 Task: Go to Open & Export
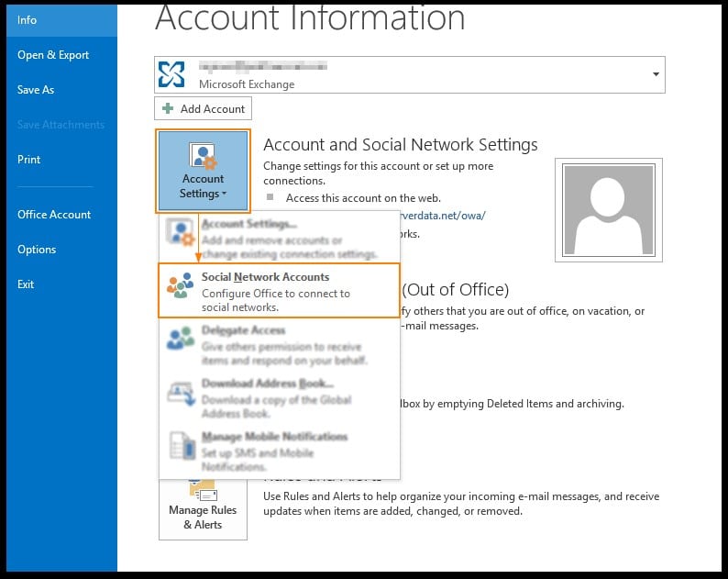pyautogui.click(x=53, y=55)
